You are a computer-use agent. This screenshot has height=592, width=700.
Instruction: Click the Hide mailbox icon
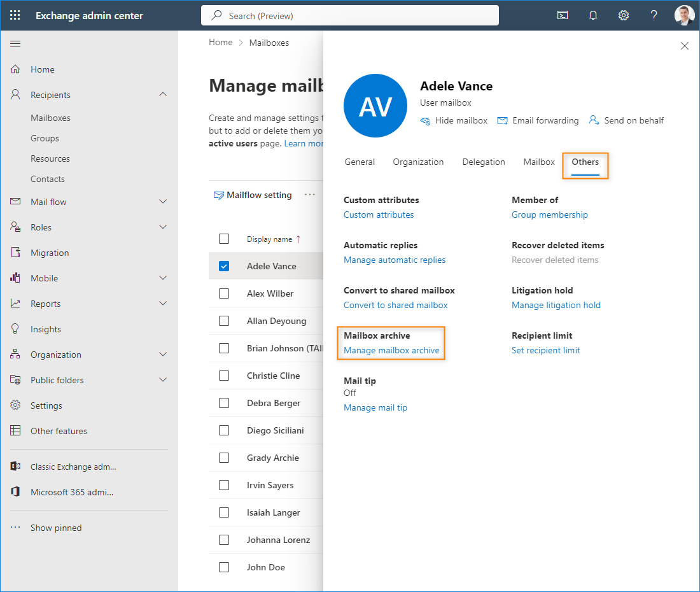(x=425, y=121)
